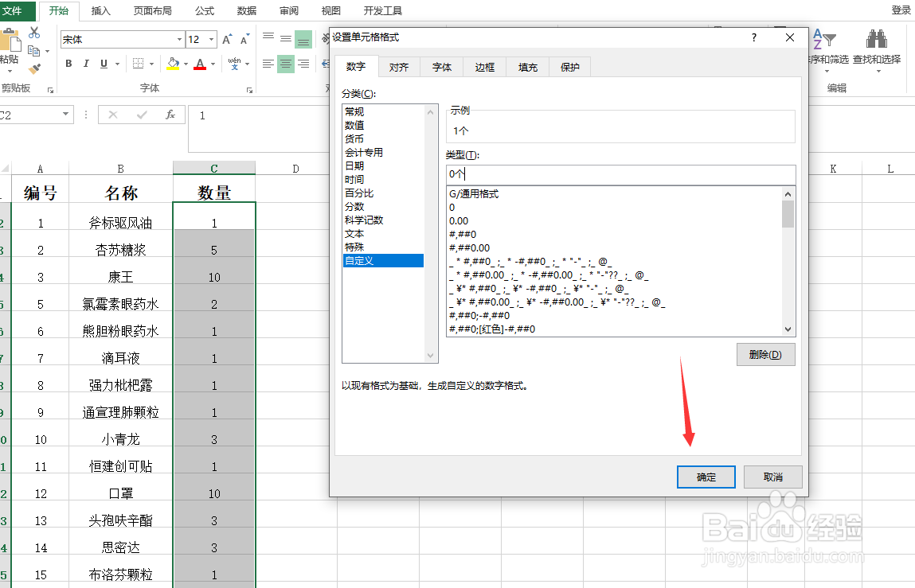Open clipboard group dialog launcher

(50, 90)
